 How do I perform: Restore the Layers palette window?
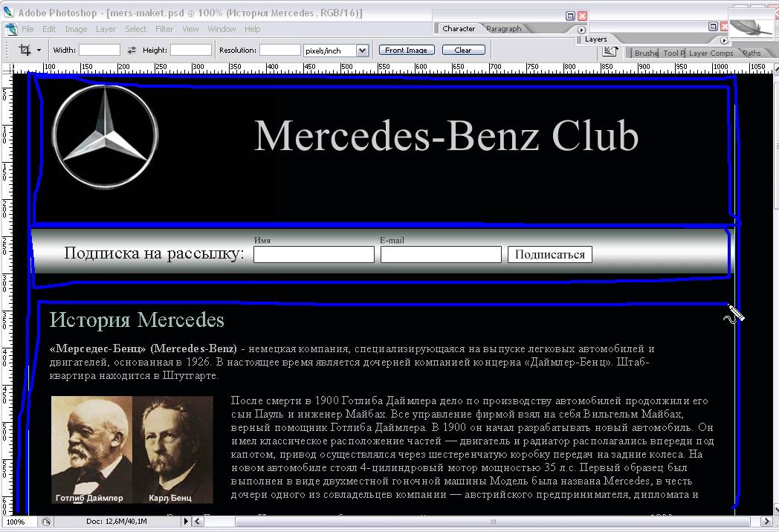[x=713, y=26]
